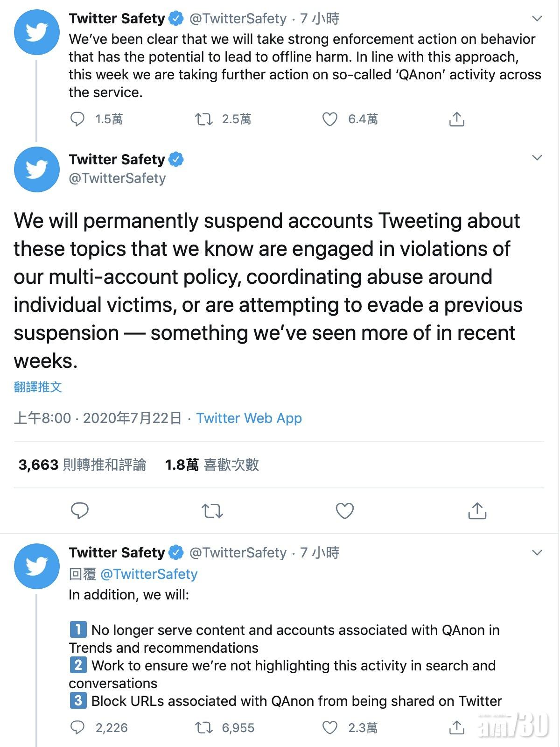The height and width of the screenshot is (747, 560).
Task: Share the first tweet in the thread
Action: [456, 120]
